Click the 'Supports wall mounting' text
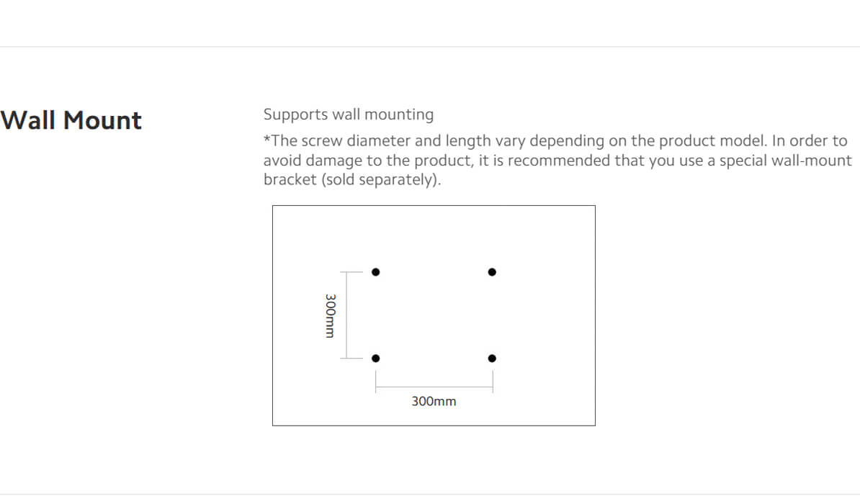Screen dimensions: 860x504 [349, 114]
